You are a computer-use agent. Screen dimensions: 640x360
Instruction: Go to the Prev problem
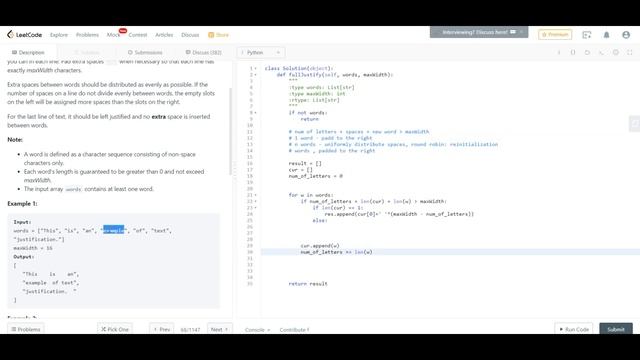coord(162,329)
